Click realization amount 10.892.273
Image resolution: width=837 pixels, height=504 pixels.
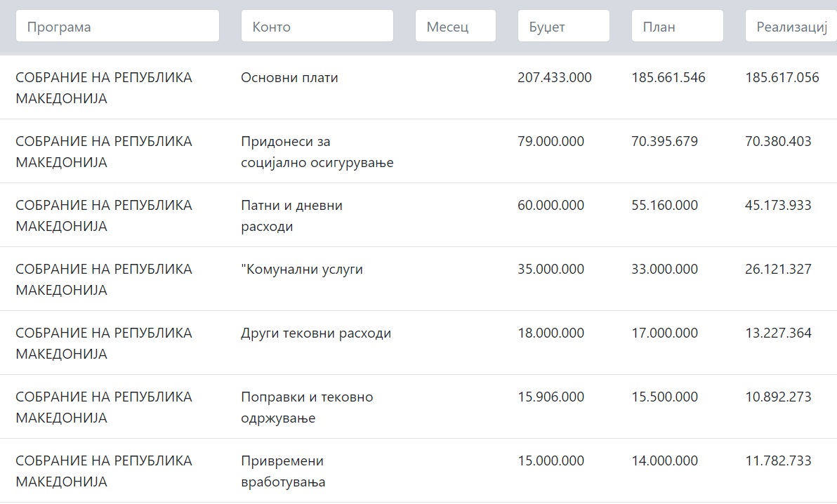coord(778,397)
